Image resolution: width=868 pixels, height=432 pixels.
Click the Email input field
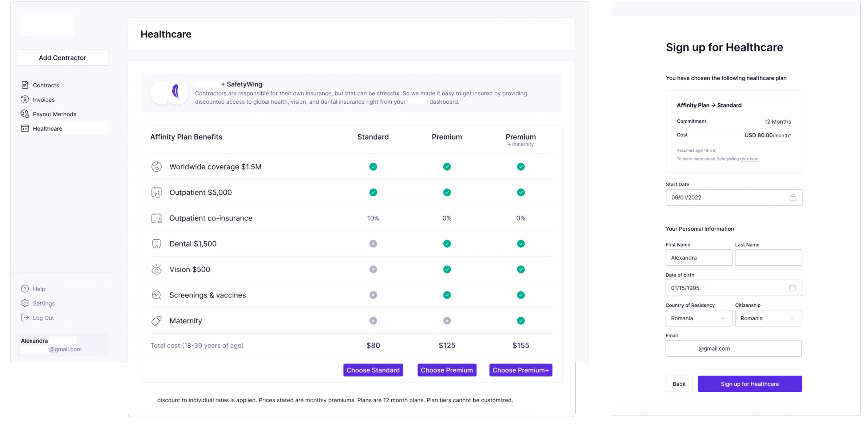pos(734,348)
